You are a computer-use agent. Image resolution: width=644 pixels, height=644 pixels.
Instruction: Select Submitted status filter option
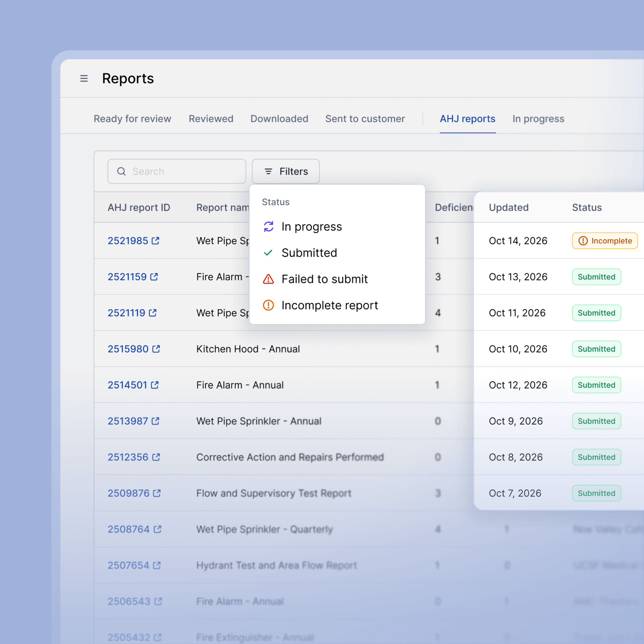309,253
